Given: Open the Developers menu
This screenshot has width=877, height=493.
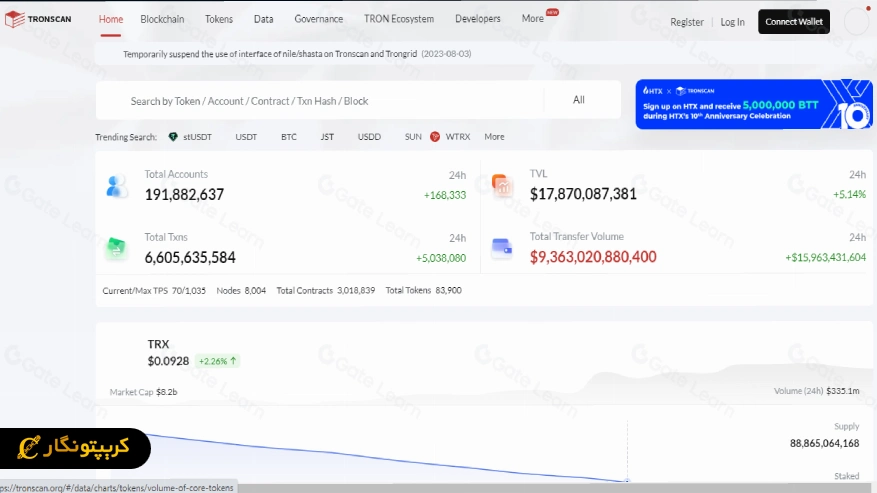Looking at the screenshot, I should pyautogui.click(x=478, y=19).
